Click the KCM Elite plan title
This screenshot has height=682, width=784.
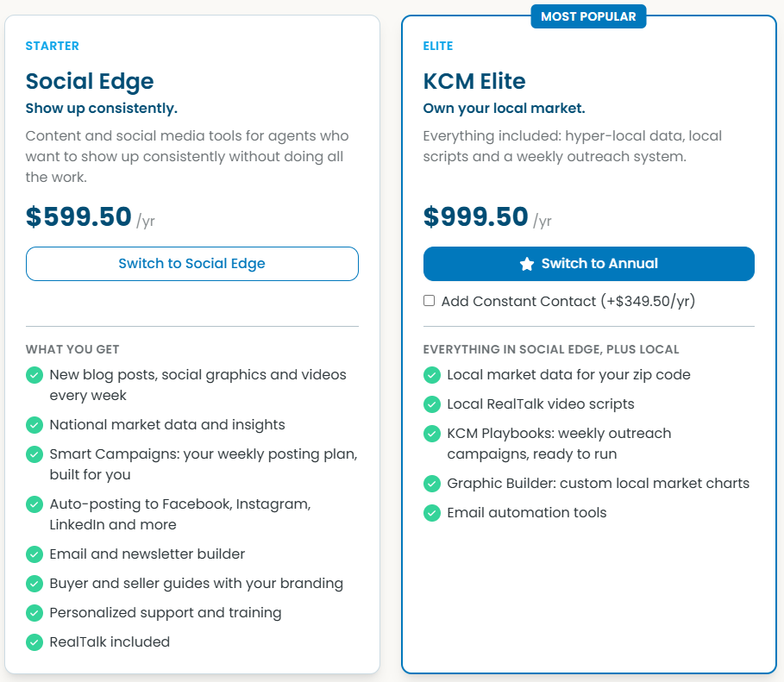[x=474, y=81]
